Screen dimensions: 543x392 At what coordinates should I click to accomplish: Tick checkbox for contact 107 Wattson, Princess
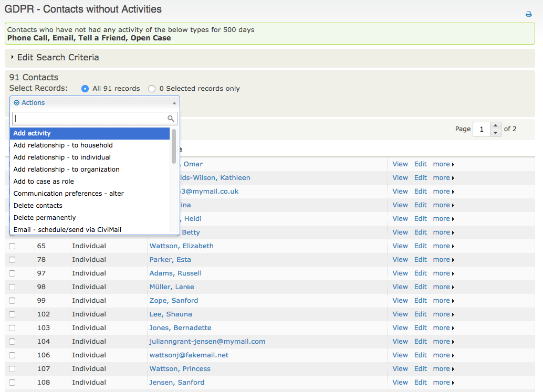tap(12, 369)
